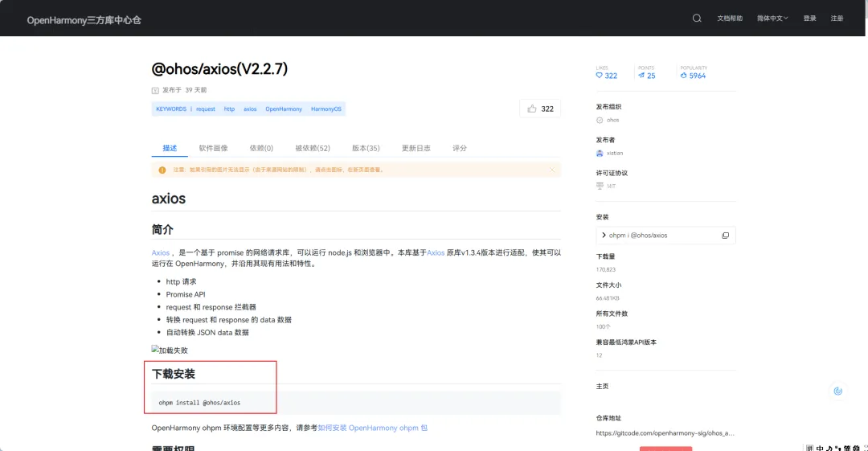
Task: Open 如何安装 OpenHarmony ohpm 包 link
Action: [x=373, y=428]
